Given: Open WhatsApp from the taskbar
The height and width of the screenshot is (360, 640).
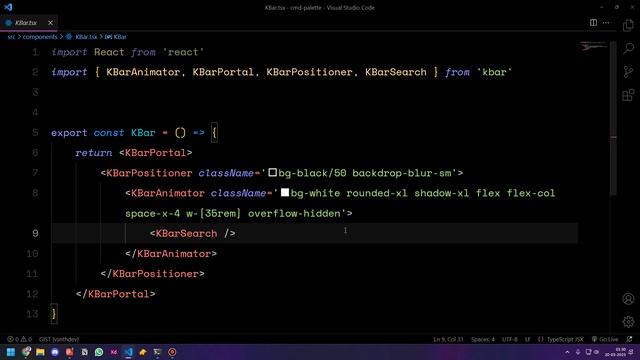Looking at the screenshot, I should tap(99, 352).
